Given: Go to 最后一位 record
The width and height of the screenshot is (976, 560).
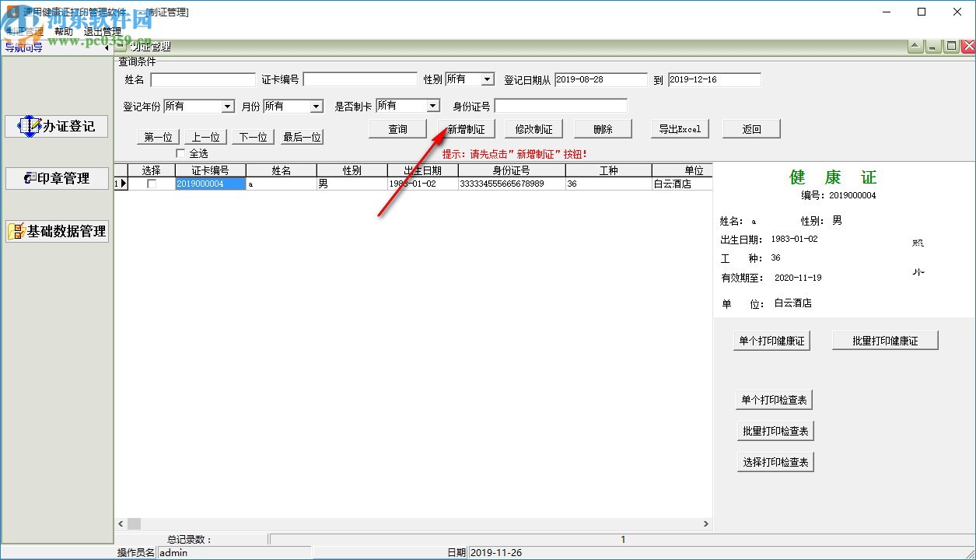Looking at the screenshot, I should 302,137.
